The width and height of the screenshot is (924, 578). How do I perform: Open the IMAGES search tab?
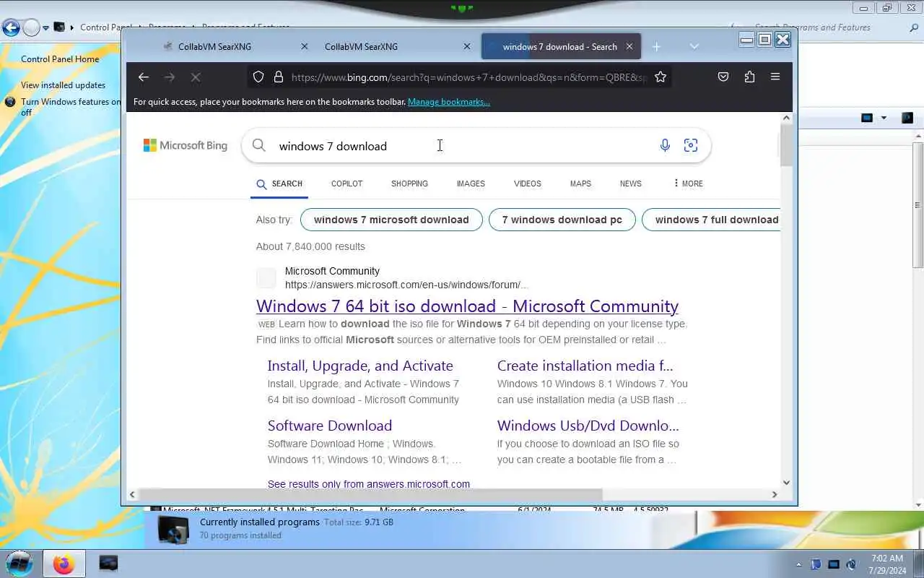point(471,184)
